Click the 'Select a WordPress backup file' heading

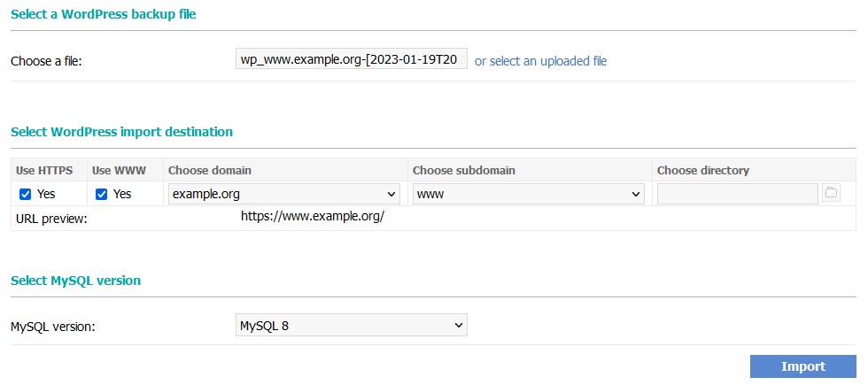click(x=104, y=14)
